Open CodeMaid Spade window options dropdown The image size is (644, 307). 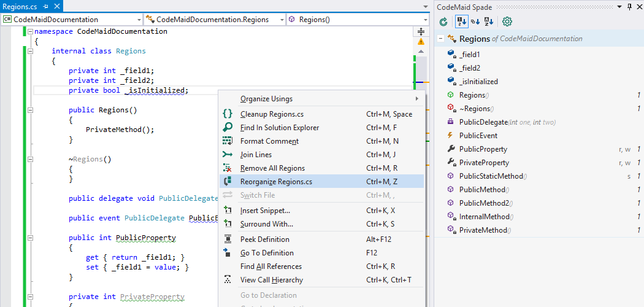coord(619,7)
